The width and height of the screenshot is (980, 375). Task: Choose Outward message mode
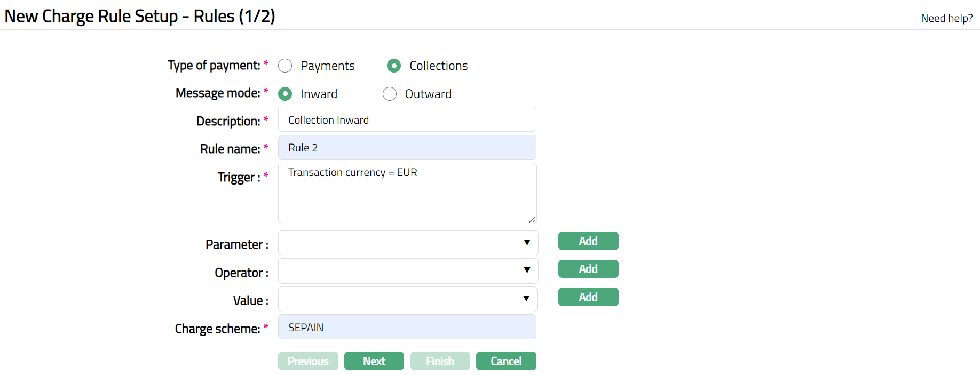point(390,94)
